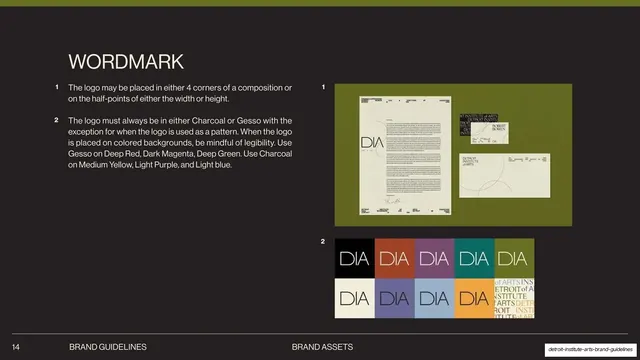Click the BRAND GUIDELINES footer text

point(108,347)
